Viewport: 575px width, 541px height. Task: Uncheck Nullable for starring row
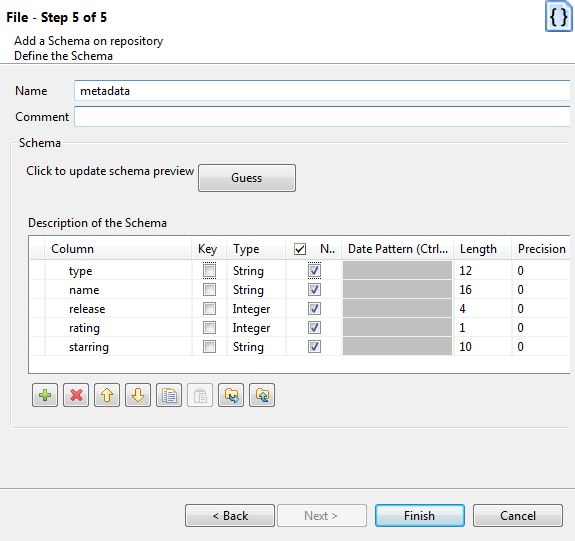314,347
